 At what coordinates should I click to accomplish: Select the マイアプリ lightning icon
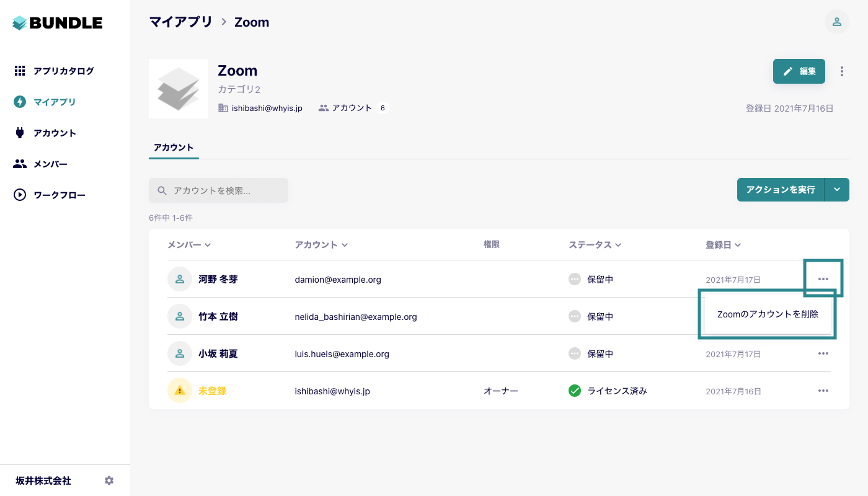coord(20,102)
